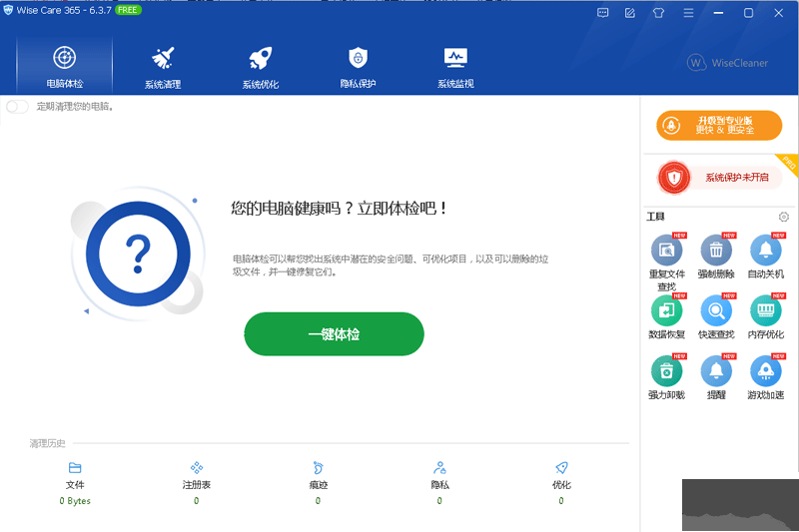Click the 文件 history folder icon
799x532 pixels.
point(75,467)
